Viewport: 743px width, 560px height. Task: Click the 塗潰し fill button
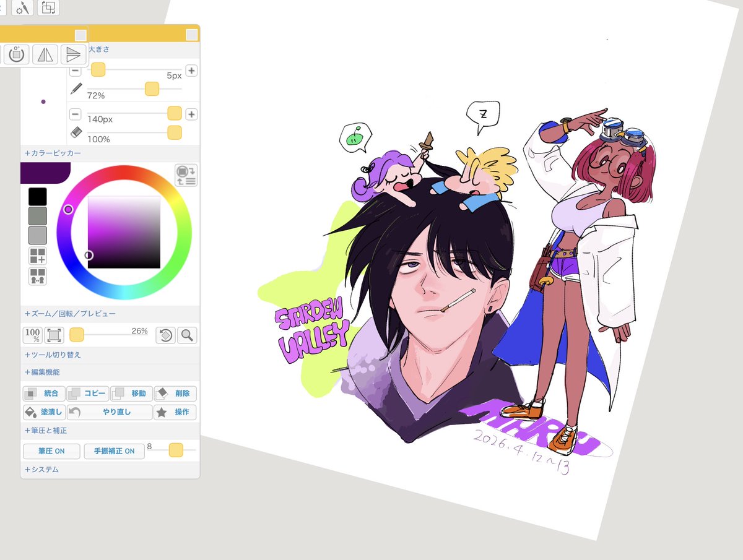[43, 413]
